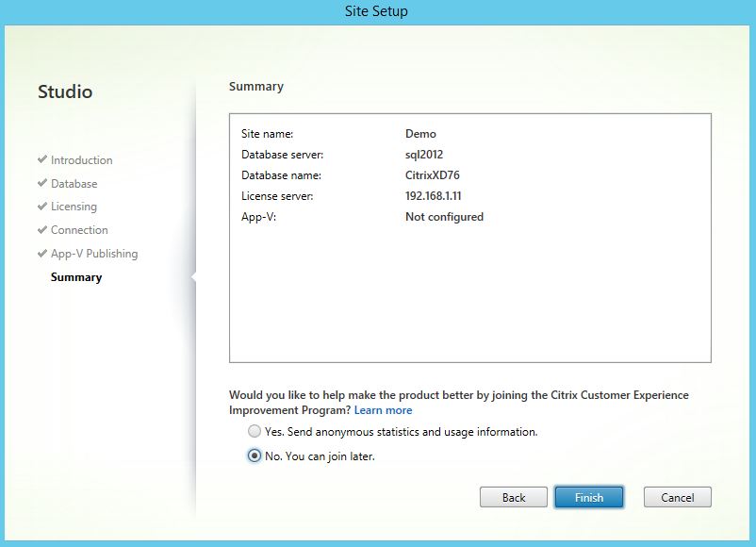Click the checkmark icon beside Connection
The height and width of the screenshot is (547, 756).
point(42,230)
